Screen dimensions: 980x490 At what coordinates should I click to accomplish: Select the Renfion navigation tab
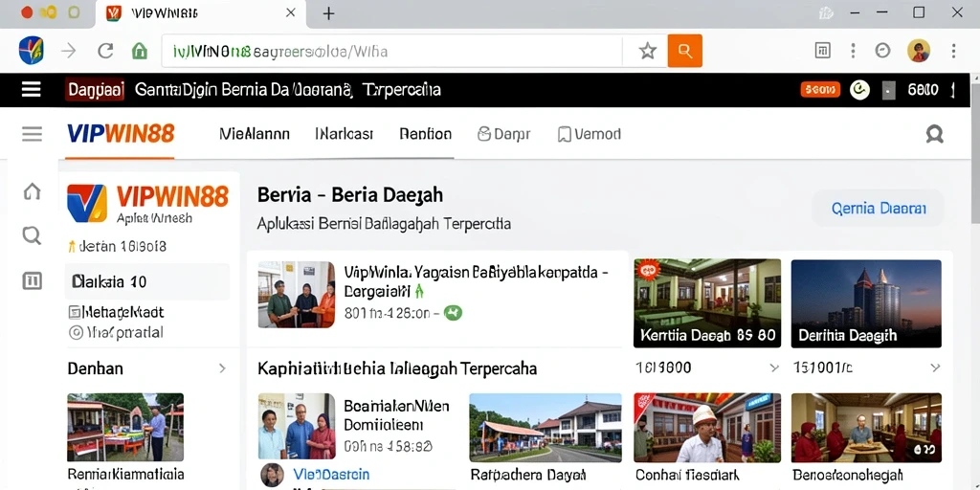pyautogui.click(x=426, y=134)
